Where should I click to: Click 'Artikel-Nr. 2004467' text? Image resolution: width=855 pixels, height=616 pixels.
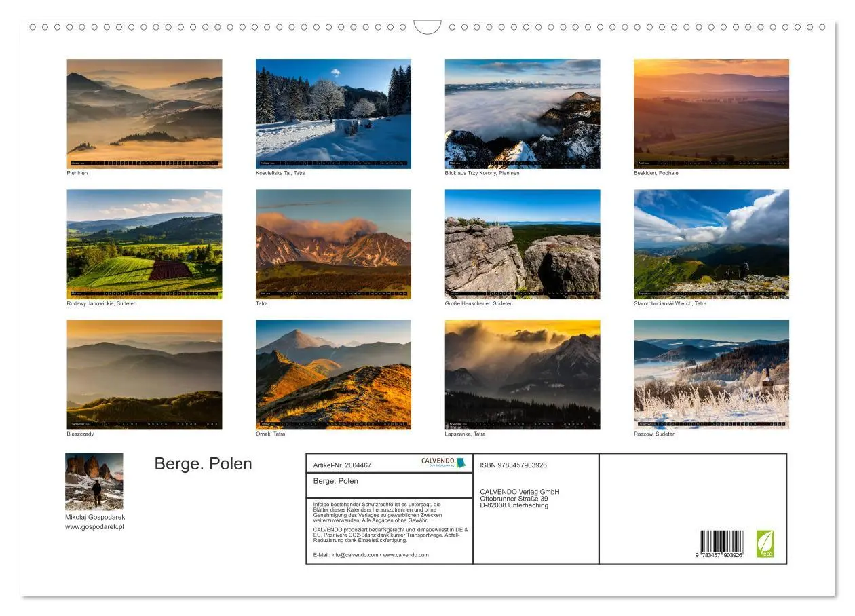[343, 465]
